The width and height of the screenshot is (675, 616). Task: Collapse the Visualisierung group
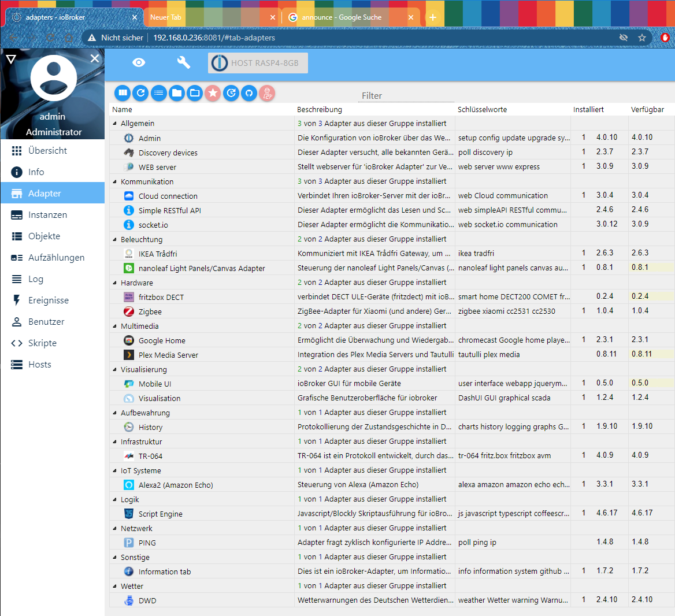pyautogui.click(x=114, y=369)
